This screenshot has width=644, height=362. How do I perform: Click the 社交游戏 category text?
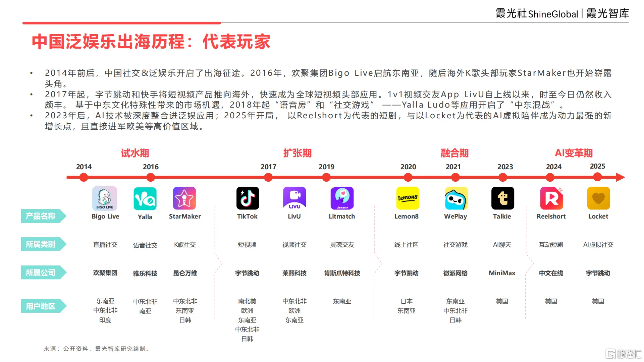pyautogui.click(x=455, y=245)
